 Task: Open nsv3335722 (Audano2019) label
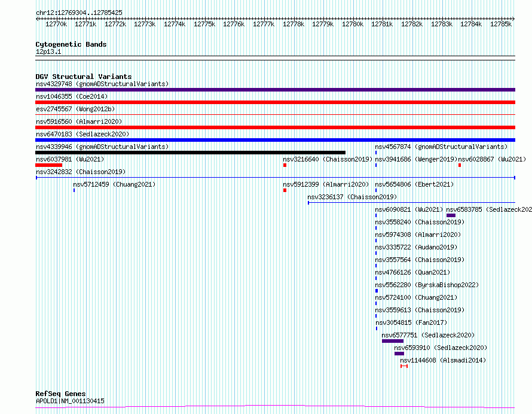click(x=416, y=247)
